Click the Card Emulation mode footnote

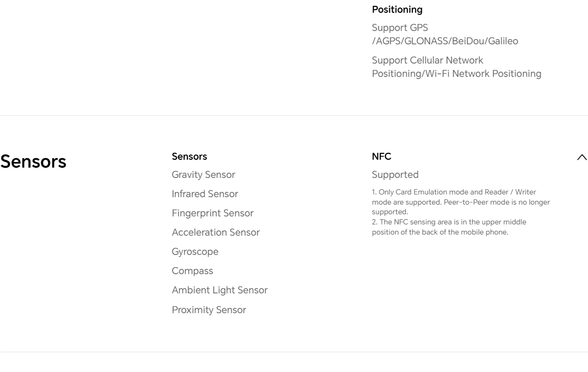tap(460, 202)
